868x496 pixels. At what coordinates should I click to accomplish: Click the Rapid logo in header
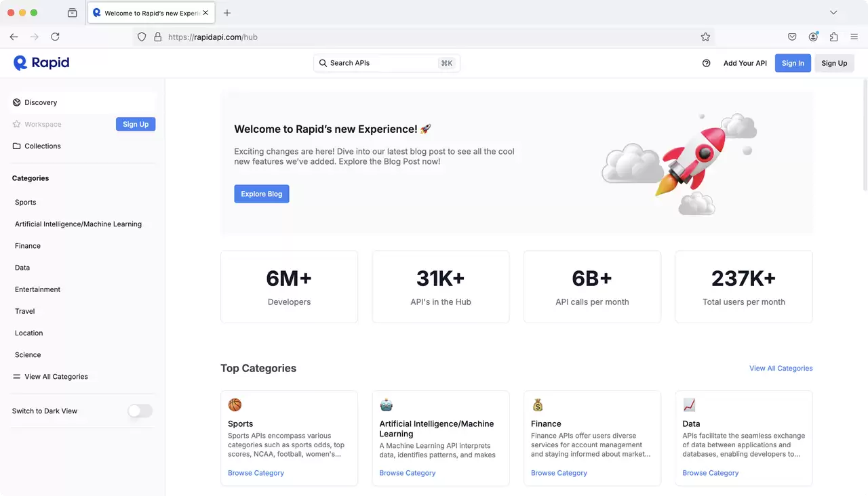coord(41,63)
